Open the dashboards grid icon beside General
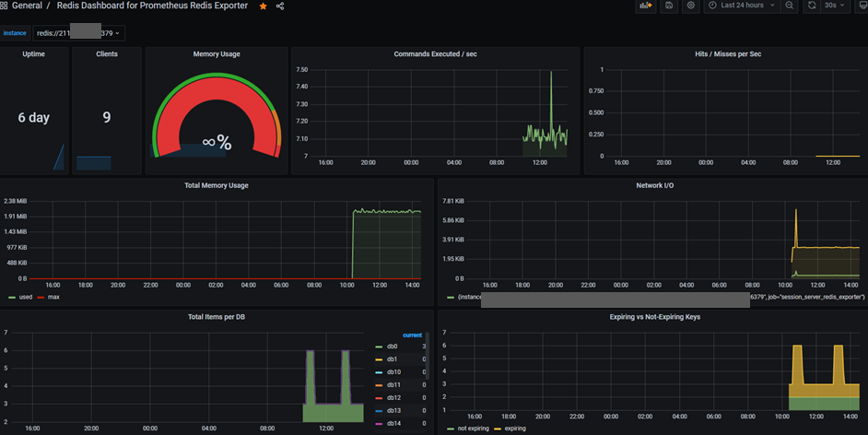 4,6
